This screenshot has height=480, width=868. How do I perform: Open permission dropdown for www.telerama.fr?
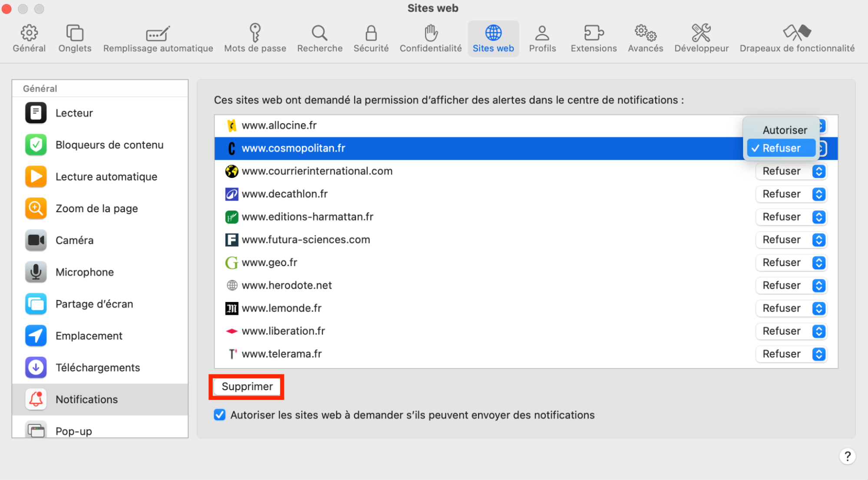[791, 354]
